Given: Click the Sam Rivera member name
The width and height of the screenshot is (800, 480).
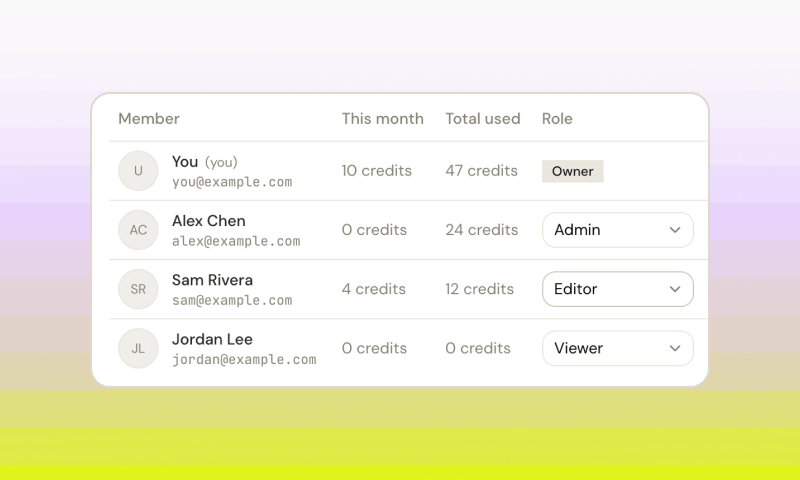Looking at the screenshot, I should [212, 280].
